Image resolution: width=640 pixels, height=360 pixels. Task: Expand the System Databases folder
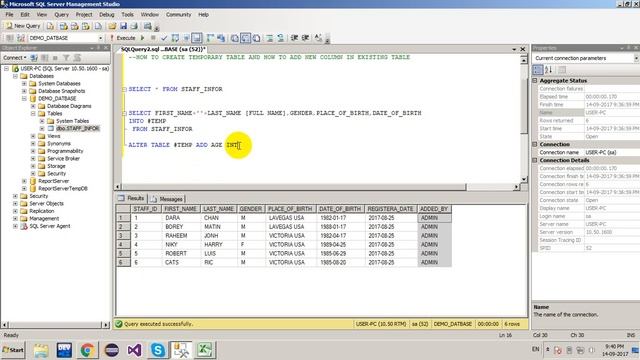[x=24, y=84]
